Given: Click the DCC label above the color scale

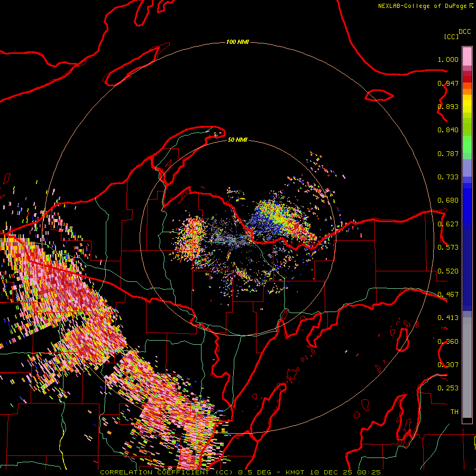Looking at the screenshot, I should [x=464, y=32].
